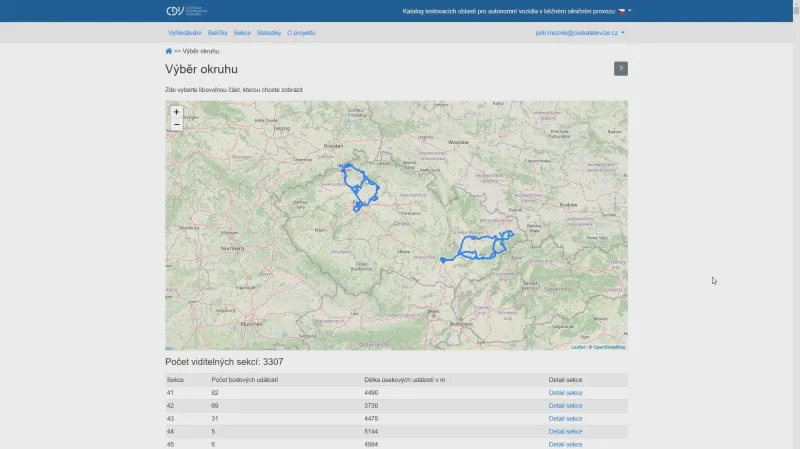The height and width of the screenshot is (449, 800).
Task: Open the question mark help button
Action: 621,69
